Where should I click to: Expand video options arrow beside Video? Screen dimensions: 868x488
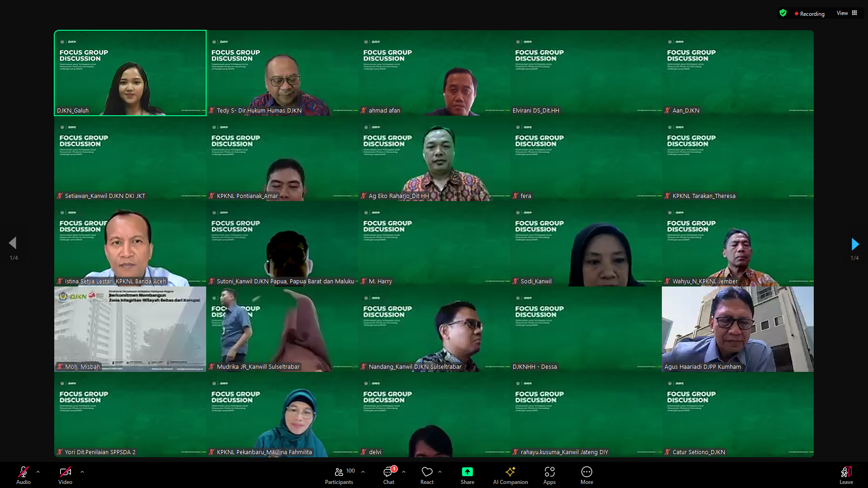[82, 472]
